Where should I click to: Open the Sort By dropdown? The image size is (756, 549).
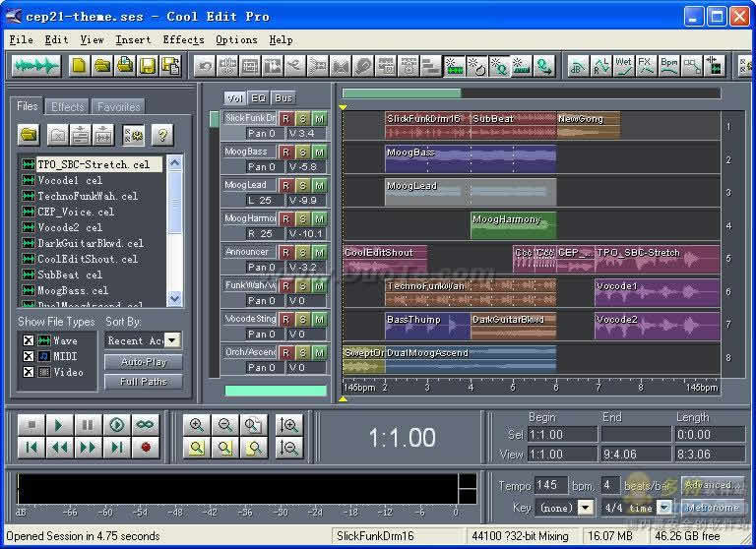(x=172, y=340)
